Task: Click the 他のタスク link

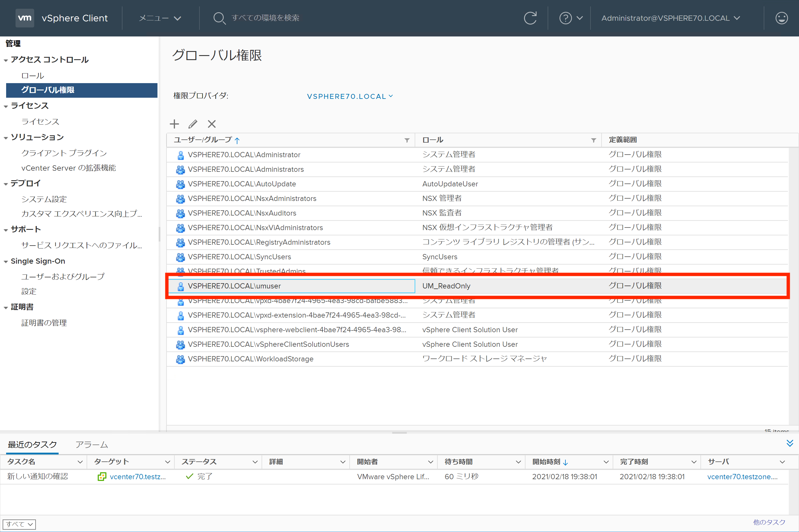Action: (769, 522)
